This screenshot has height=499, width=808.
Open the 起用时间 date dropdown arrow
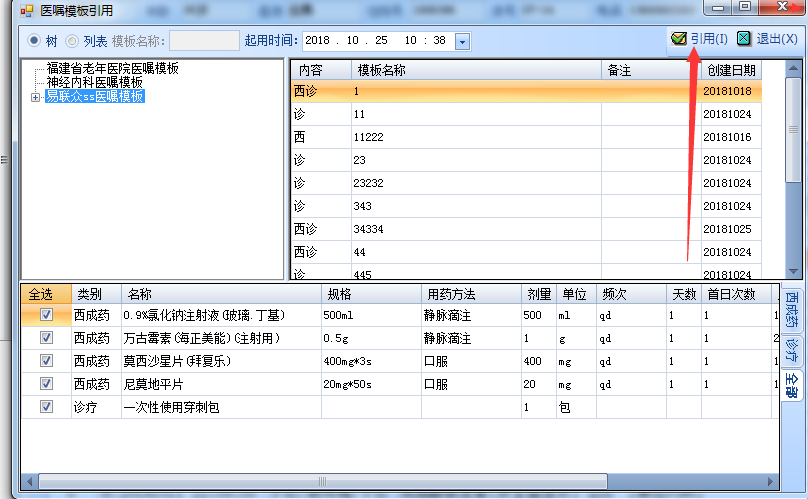tap(462, 41)
